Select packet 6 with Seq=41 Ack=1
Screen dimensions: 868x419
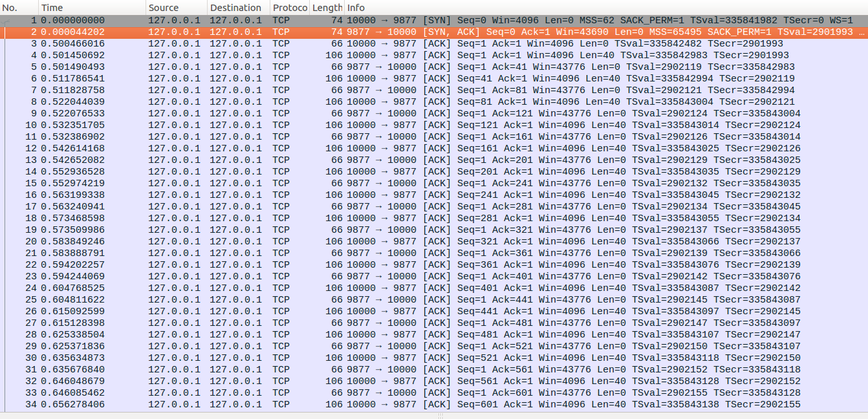[434, 78]
